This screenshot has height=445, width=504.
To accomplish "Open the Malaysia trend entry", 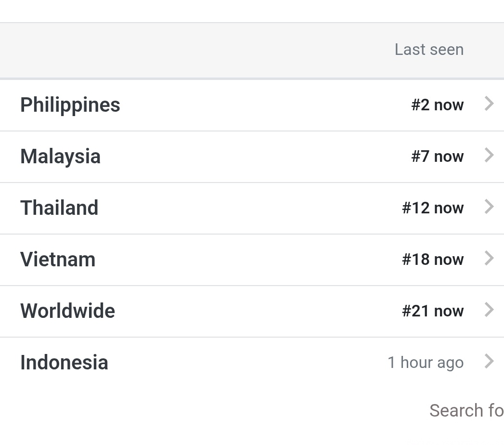I will pyautogui.click(x=60, y=157).
